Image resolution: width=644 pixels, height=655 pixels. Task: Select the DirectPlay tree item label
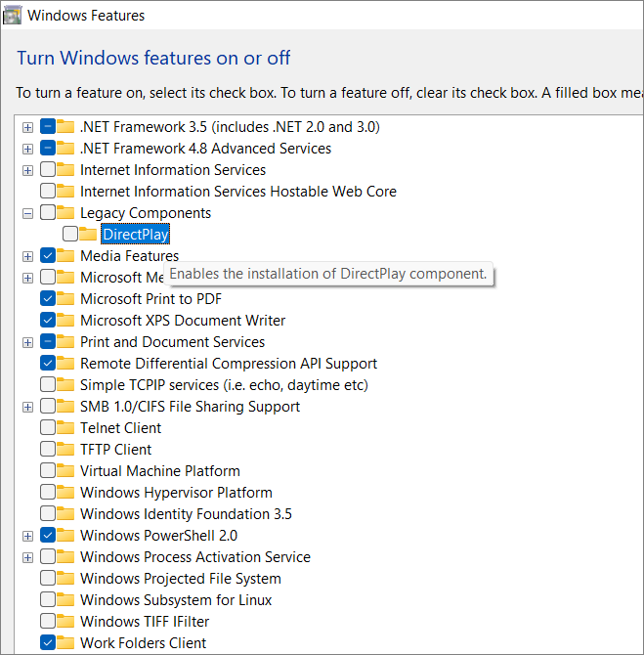pyautogui.click(x=135, y=235)
